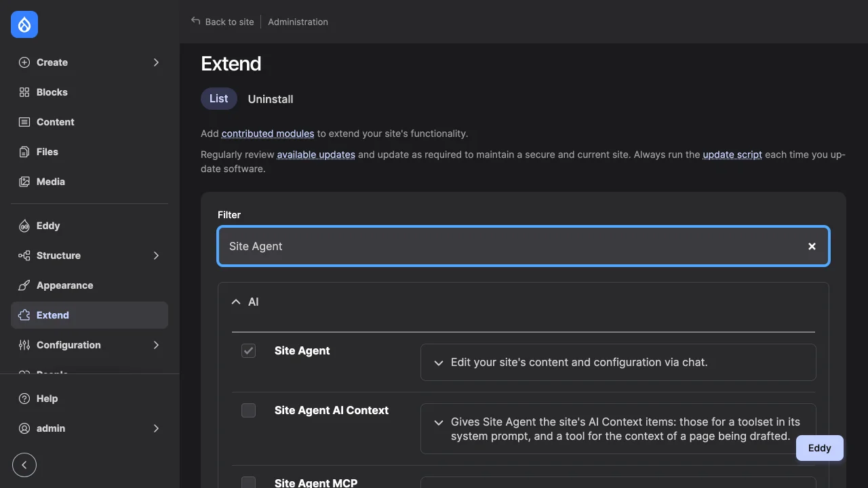Click the Site Agent module name
This screenshot has height=488, width=868.
click(x=302, y=350)
